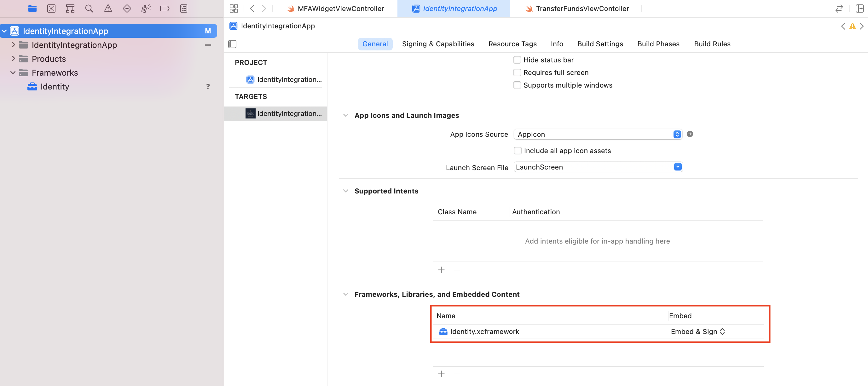This screenshot has height=386, width=868.
Task: Open the Debug navigator spray icon
Action: click(x=146, y=9)
